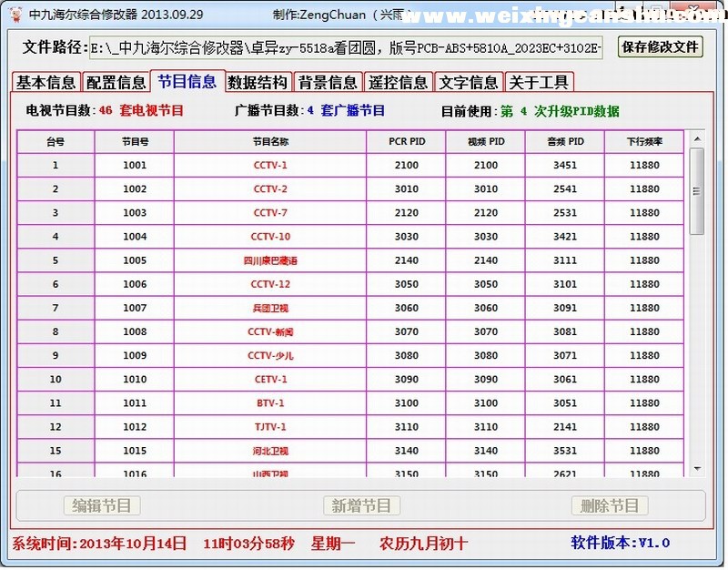Click inside the 文件路径 path field
Image resolution: width=728 pixels, height=570 pixels.
point(346,48)
